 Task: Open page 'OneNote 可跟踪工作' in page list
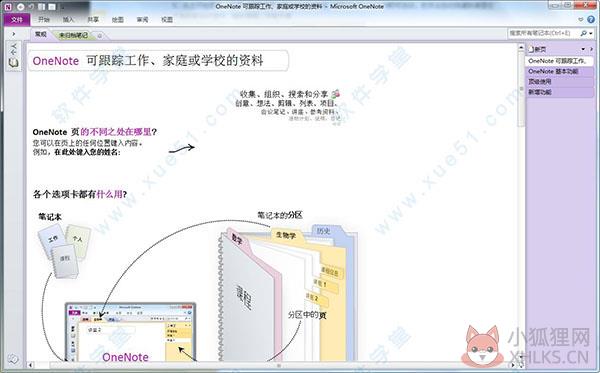coord(559,61)
